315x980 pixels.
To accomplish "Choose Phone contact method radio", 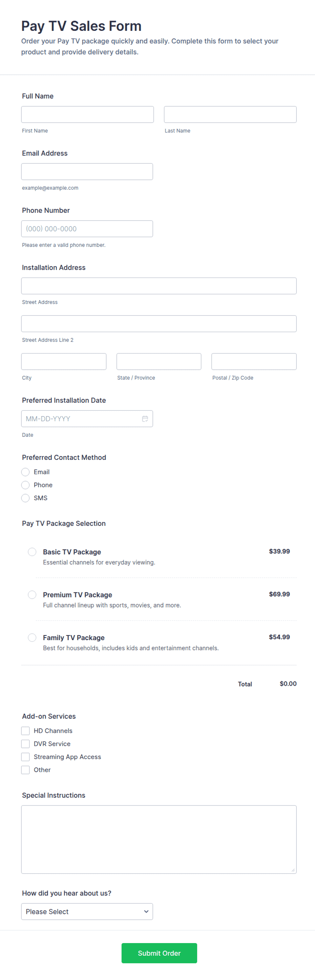I will click(25, 485).
